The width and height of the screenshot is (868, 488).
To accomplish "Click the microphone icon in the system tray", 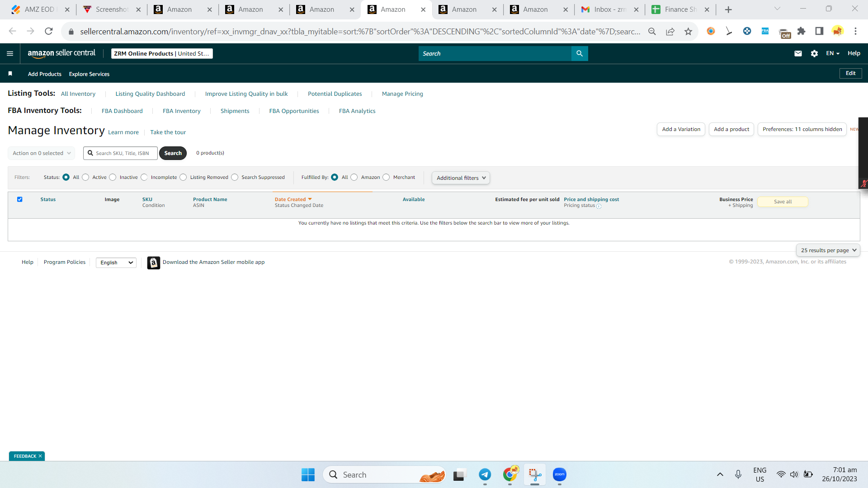I will pyautogui.click(x=738, y=474).
